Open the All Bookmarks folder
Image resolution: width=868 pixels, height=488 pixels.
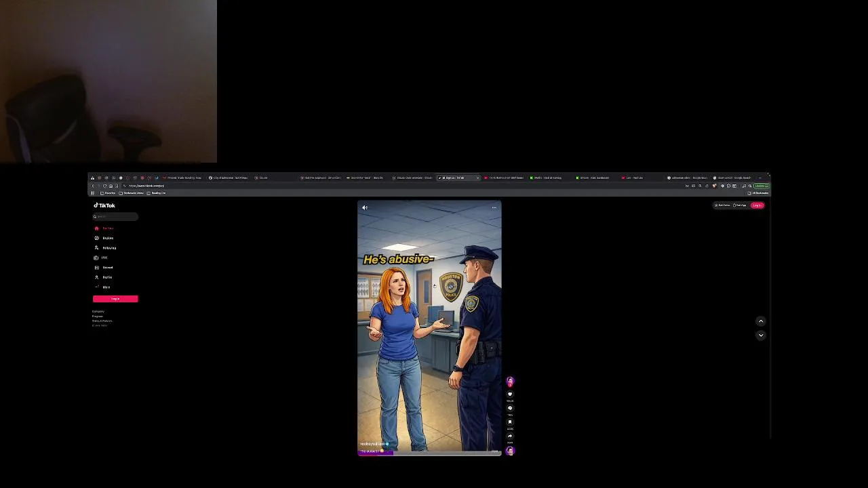(759, 192)
